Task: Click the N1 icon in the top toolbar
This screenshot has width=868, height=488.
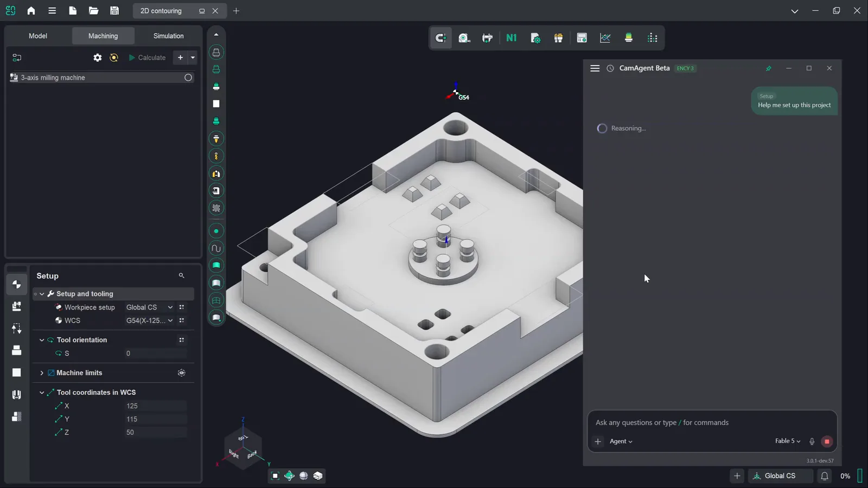Action: click(x=511, y=38)
